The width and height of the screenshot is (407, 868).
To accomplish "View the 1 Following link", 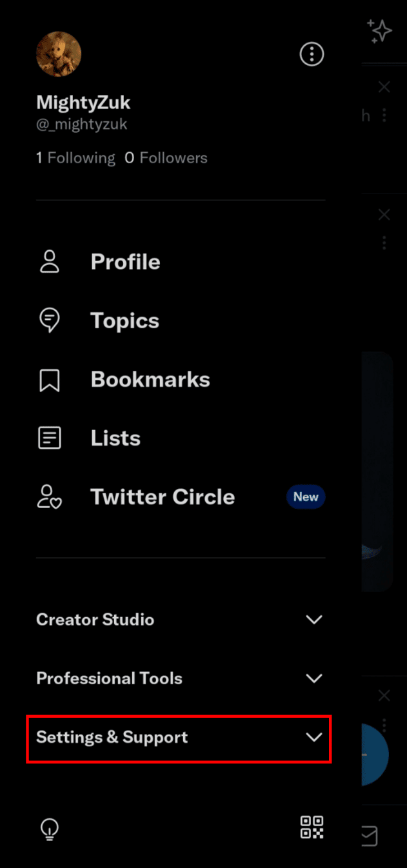I will (x=75, y=158).
